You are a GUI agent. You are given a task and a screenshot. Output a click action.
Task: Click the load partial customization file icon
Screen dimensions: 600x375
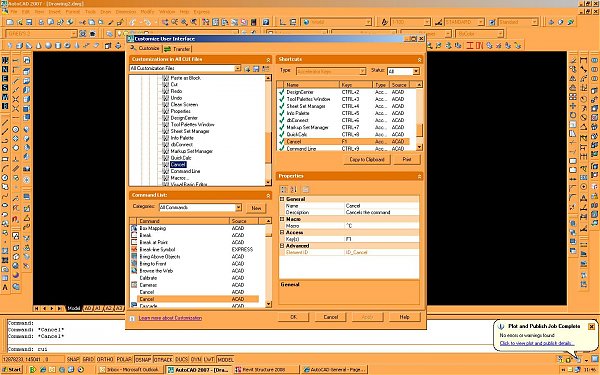click(x=247, y=69)
